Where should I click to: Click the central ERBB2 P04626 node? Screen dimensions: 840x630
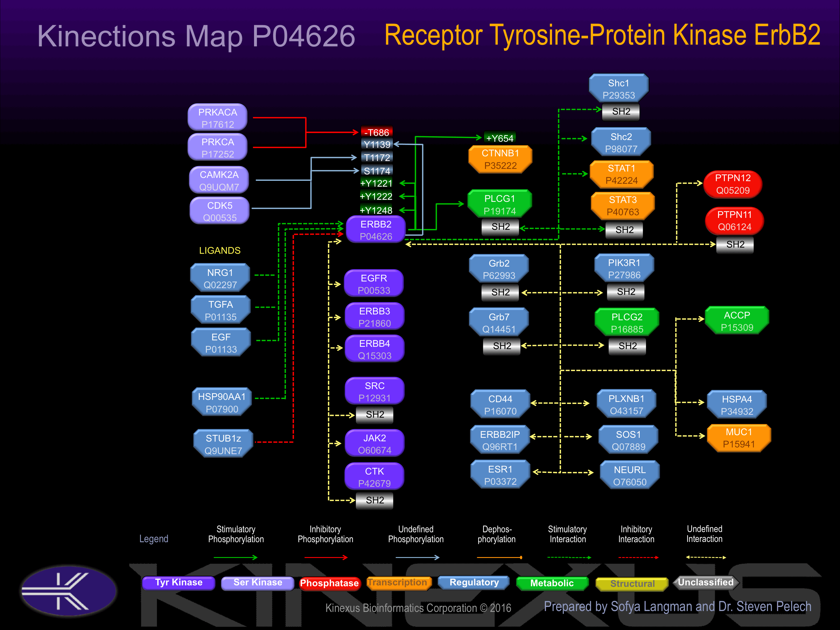tap(376, 230)
